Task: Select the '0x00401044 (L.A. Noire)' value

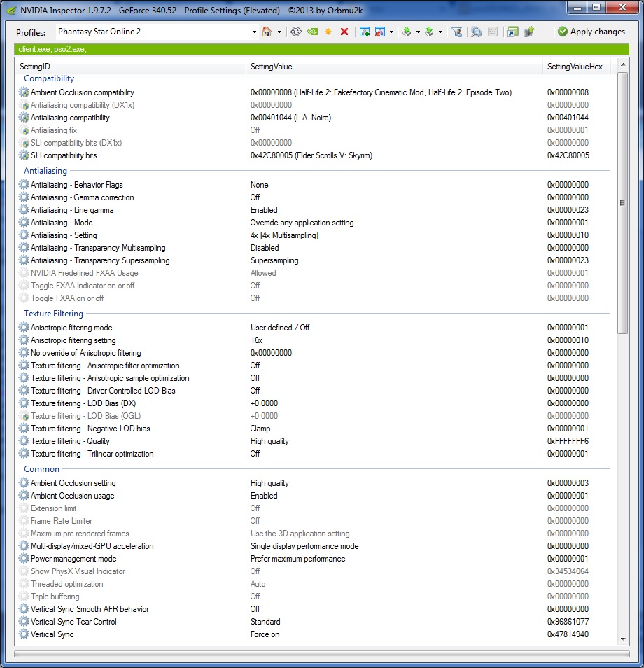Action: 291,118
